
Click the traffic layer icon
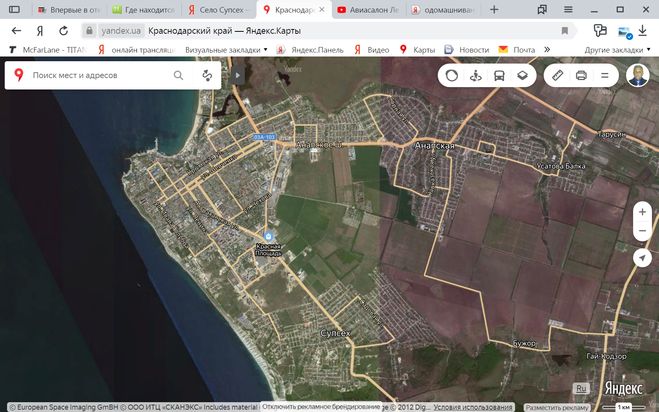pos(451,75)
